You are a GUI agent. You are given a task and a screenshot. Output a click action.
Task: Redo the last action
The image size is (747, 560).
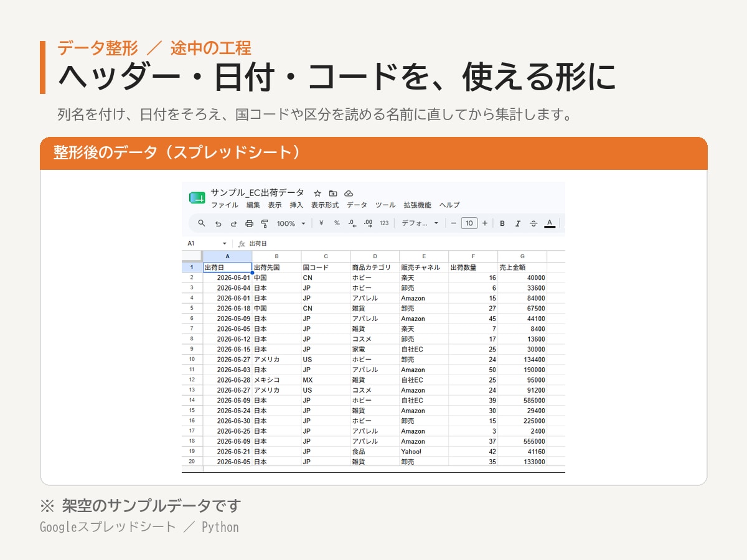233,223
